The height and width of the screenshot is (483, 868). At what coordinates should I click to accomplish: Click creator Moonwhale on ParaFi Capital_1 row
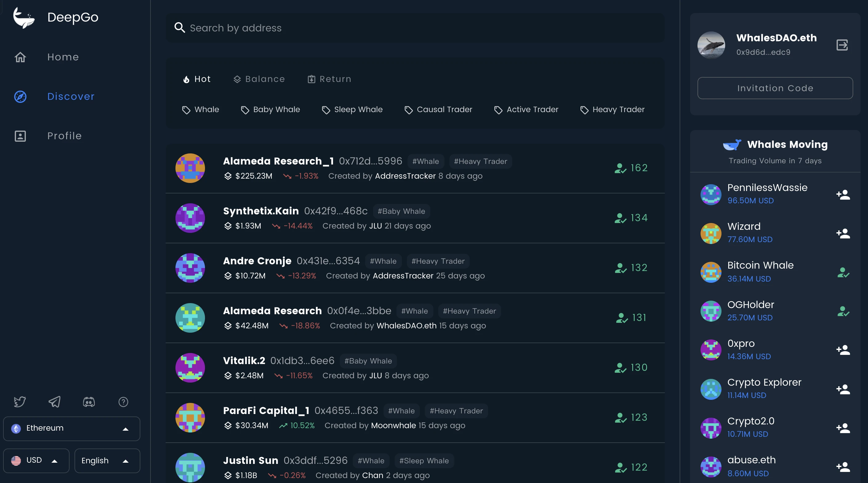pyautogui.click(x=393, y=426)
